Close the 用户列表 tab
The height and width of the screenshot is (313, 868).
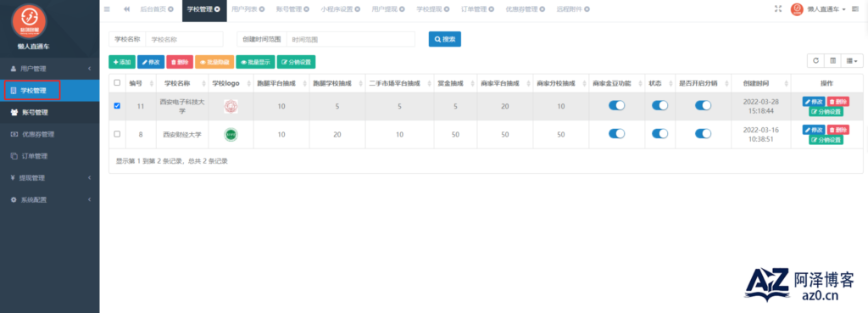point(262,8)
